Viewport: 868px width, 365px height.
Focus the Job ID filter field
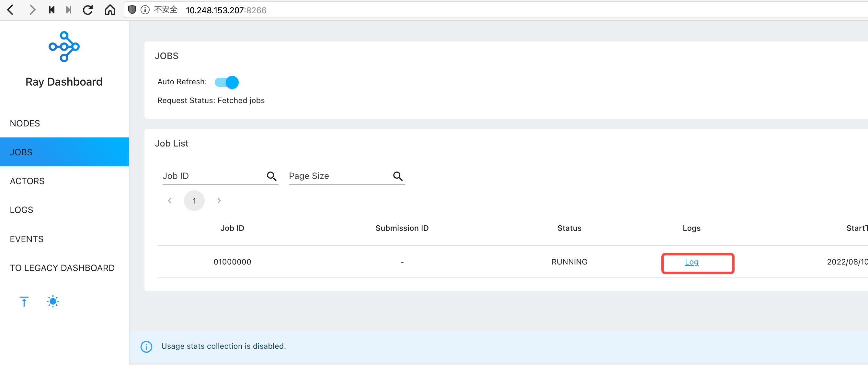[212, 176]
